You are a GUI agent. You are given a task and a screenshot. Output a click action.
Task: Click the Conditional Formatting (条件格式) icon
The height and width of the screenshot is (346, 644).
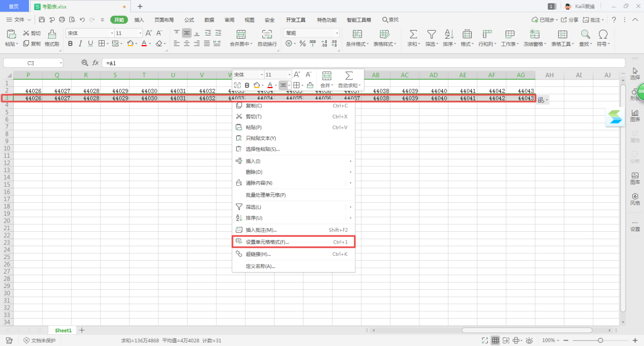tap(357, 34)
